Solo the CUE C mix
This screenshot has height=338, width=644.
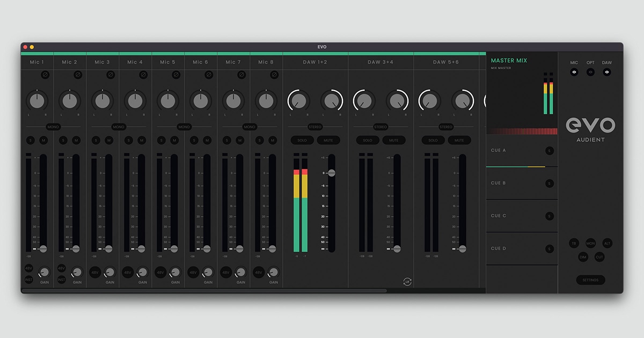tap(549, 216)
